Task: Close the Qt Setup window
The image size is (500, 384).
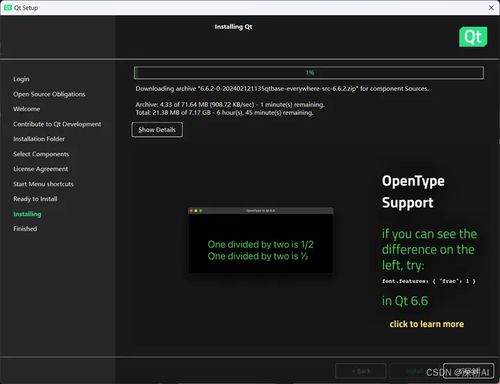Action: pos(491,8)
